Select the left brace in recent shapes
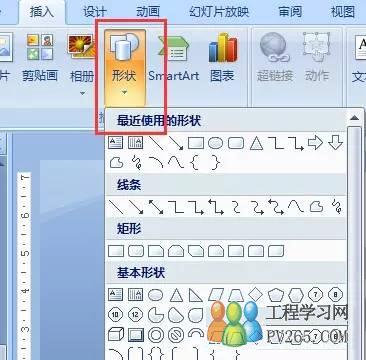 [196, 163]
